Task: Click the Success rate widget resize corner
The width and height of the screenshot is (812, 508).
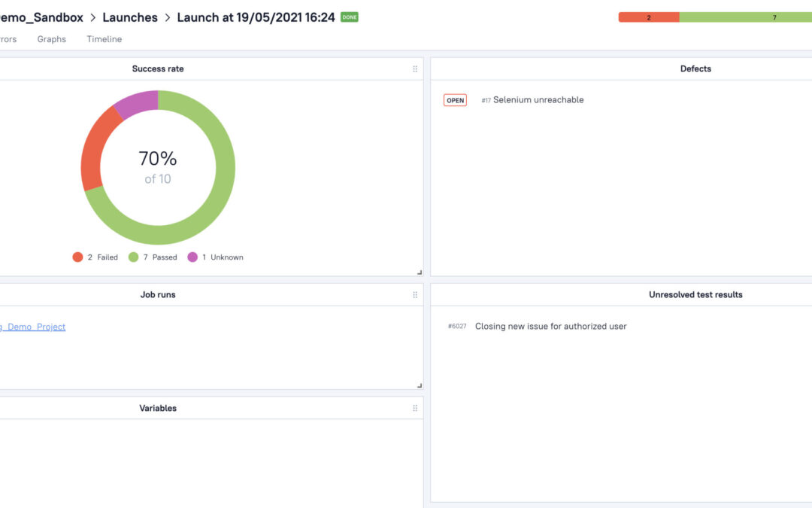Action: tap(420, 272)
